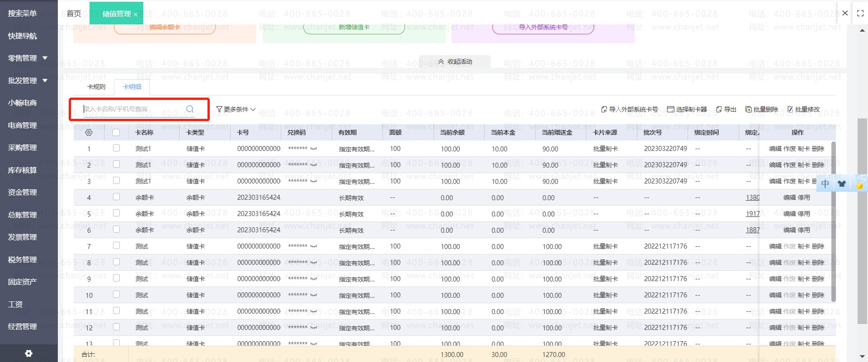Click 批量修改 batch edit icon
Screen dimensions: 868x362
pyautogui.click(x=790, y=109)
